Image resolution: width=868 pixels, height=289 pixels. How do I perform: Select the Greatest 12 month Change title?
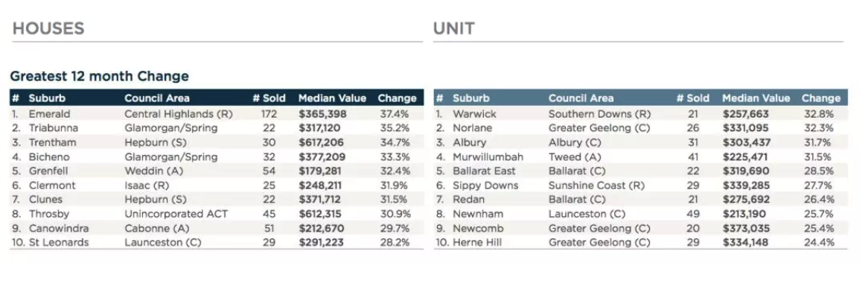coord(100,76)
